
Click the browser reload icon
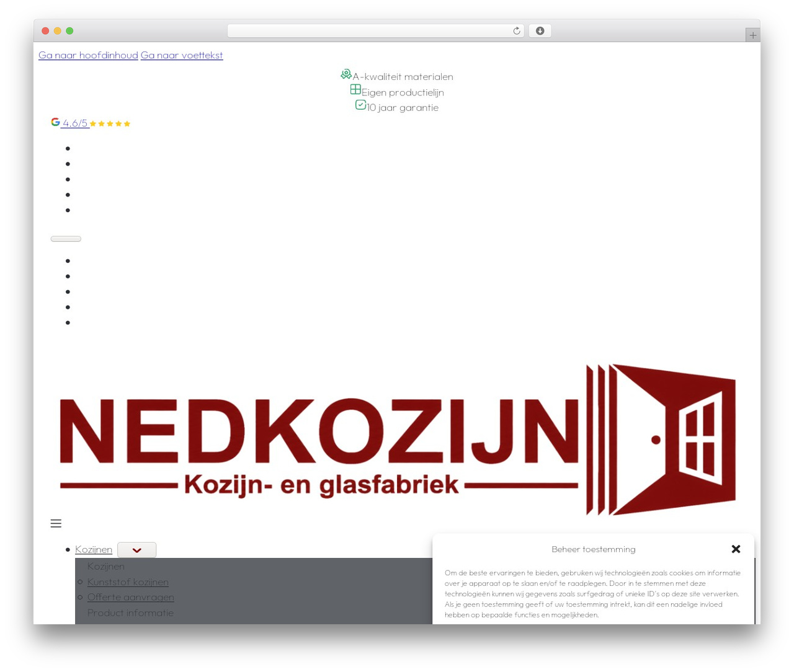(x=516, y=31)
